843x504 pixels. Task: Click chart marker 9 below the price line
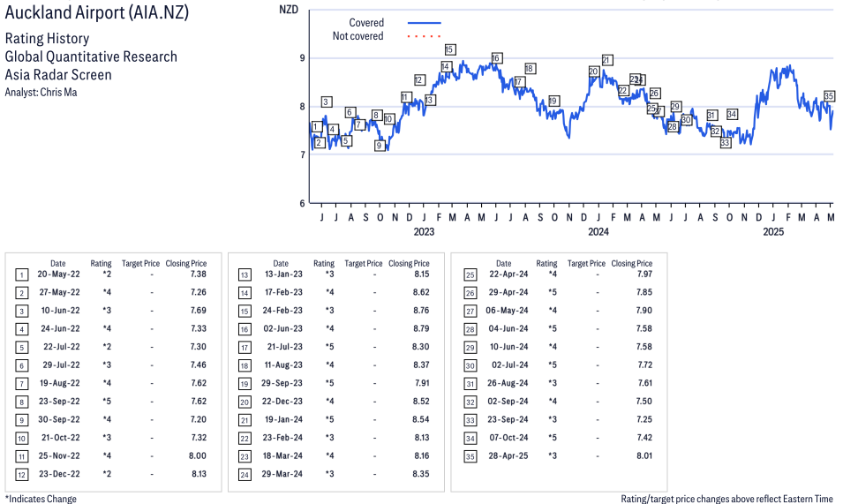tap(380, 146)
